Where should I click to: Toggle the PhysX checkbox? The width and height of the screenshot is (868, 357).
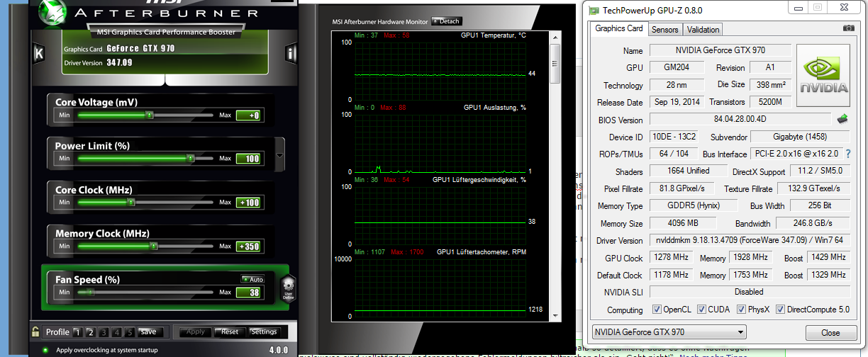pos(742,310)
